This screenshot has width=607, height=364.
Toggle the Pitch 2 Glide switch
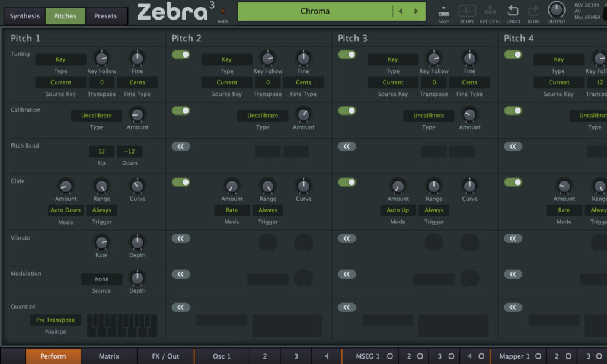(x=181, y=182)
